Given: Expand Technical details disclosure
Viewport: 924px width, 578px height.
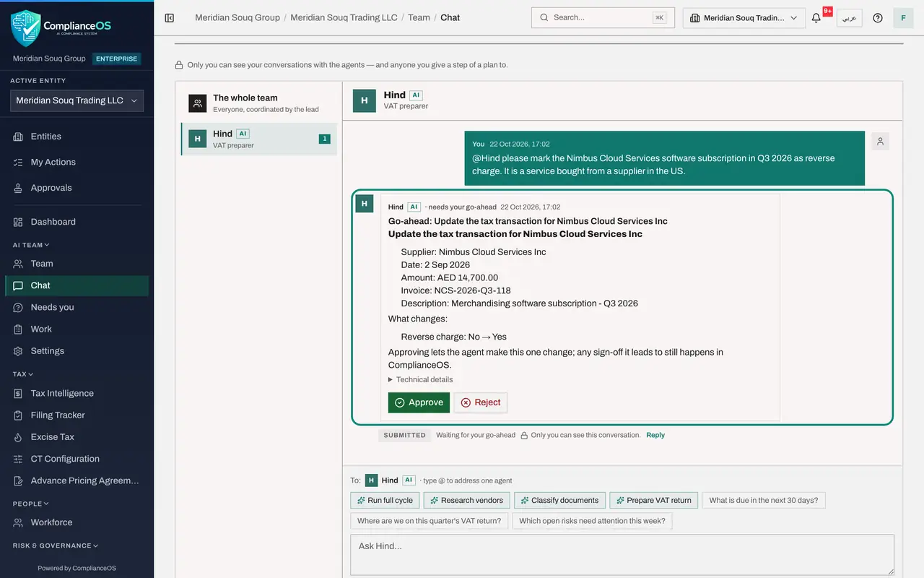Looking at the screenshot, I should tap(421, 379).
